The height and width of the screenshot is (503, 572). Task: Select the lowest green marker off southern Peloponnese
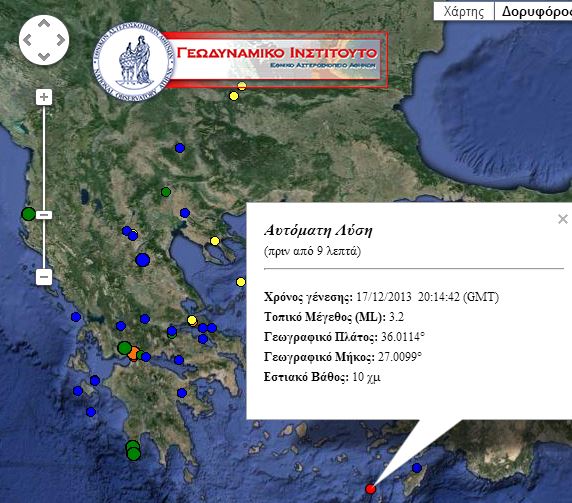(x=134, y=454)
